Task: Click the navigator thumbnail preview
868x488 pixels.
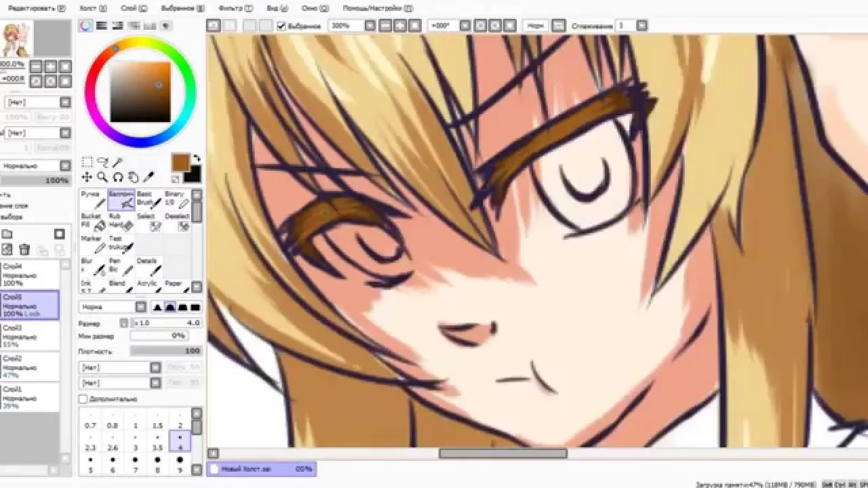Action: tap(15, 39)
